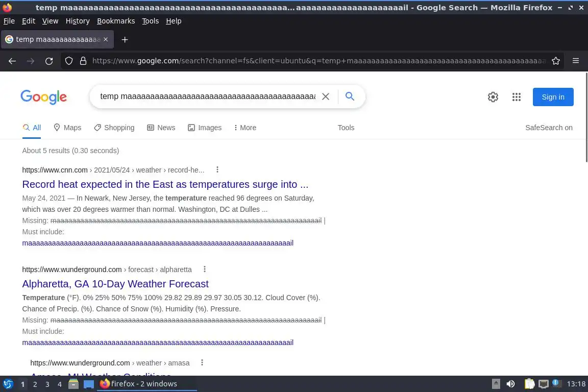Click Must include link under CNN result
588x392 pixels.
(x=158, y=243)
